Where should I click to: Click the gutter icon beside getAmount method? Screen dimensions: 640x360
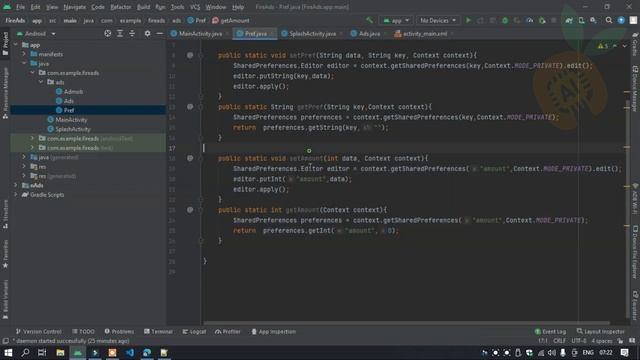(190, 209)
